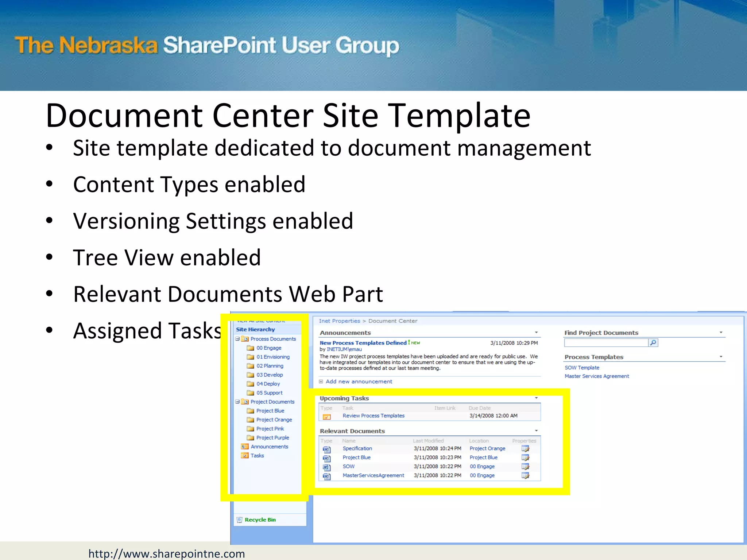Click the Document Center breadcrumb
This screenshot has height=560, width=747.
393,321
